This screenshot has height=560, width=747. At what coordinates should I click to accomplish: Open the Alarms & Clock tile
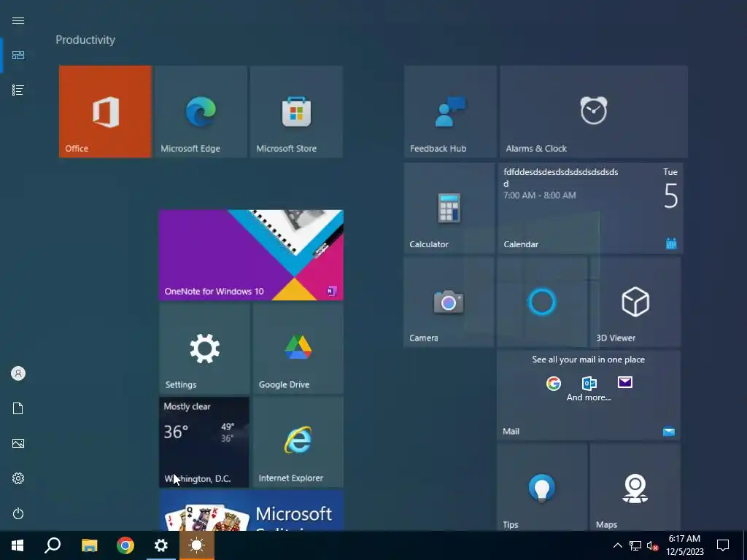coord(594,112)
